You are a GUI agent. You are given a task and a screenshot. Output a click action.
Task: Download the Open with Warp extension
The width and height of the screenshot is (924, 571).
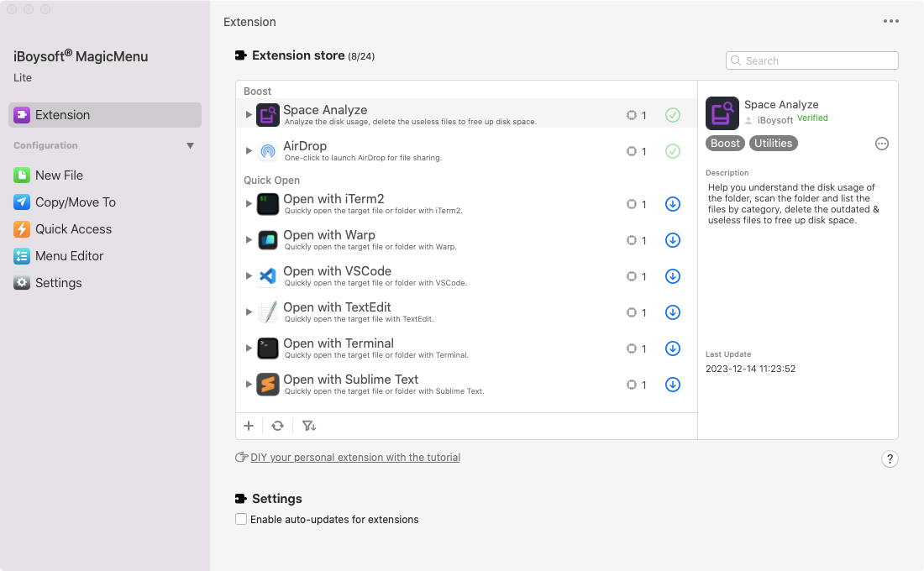(672, 240)
